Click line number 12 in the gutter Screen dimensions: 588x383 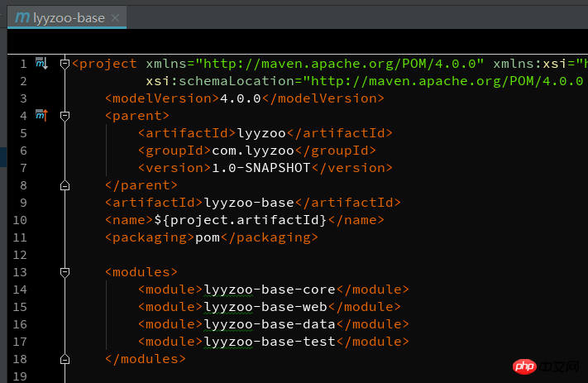pos(20,255)
